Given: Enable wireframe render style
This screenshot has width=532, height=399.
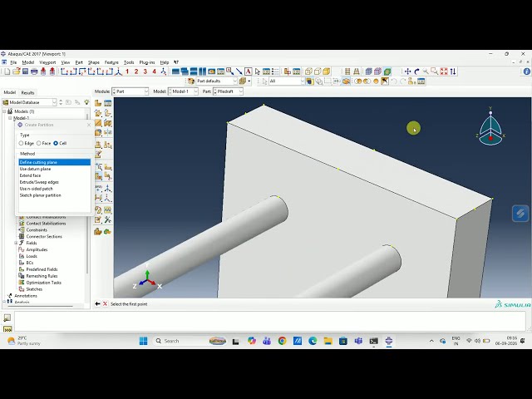Looking at the screenshot, I should click(x=308, y=71).
